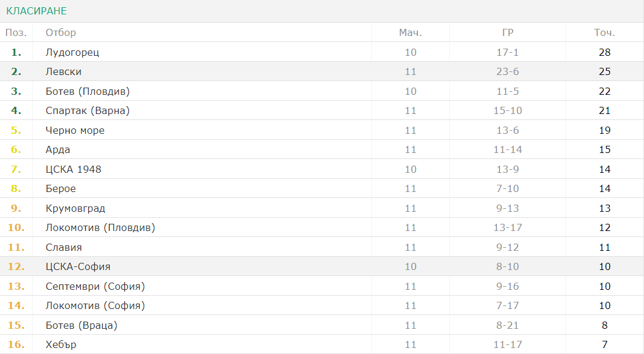The width and height of the screenshot is (644, 354).
Task: Click the ГР column header
Action: (x=508, y=32)
